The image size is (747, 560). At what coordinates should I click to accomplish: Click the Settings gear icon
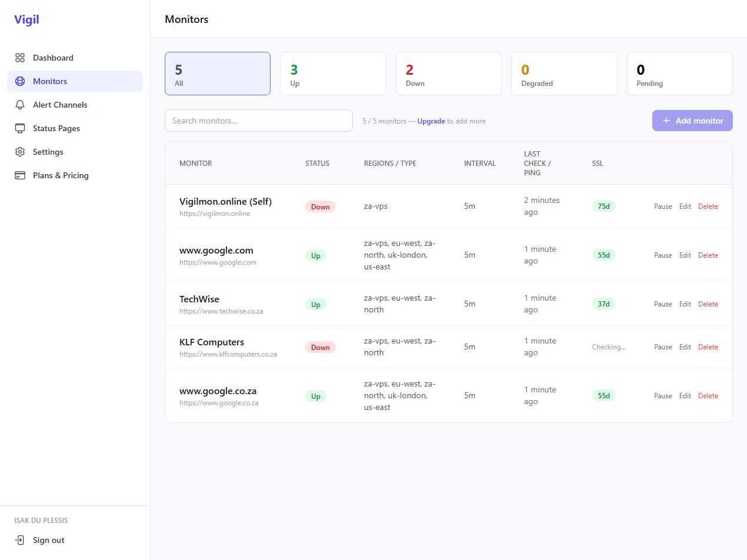coord(20,152)
